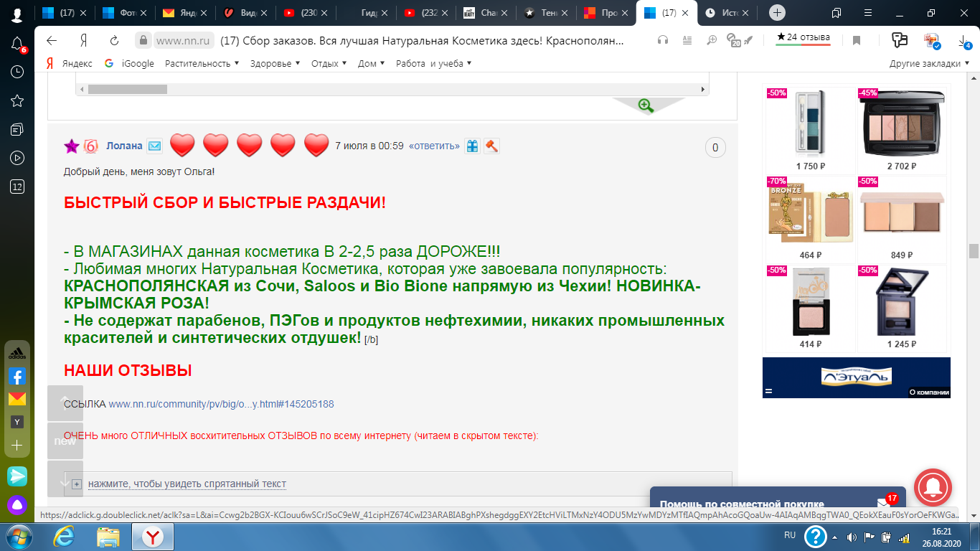The height and width of the screenshot is (551, 980).
Task: Switch to Chat beauty tab
Action: pyautogui.click(x=487, y=13)
